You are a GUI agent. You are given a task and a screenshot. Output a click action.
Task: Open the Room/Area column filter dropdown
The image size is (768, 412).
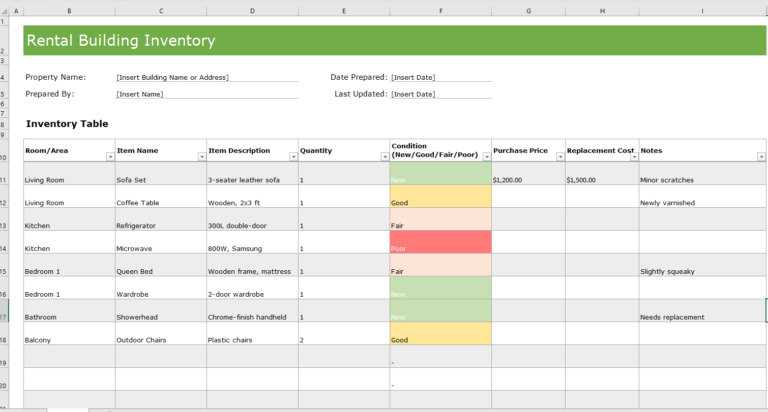[110, 156]
